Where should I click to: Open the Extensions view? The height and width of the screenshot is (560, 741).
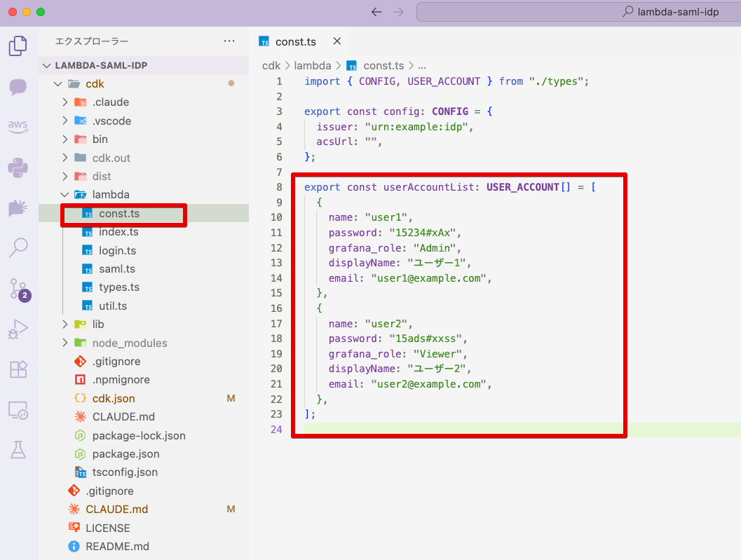tap(18, 369)
